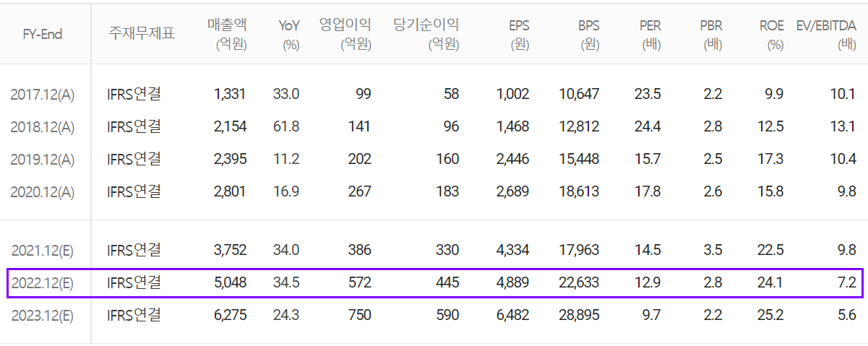The image size is (868, 346).
Task: Select the 2017.12(A) row label
Action: pos(43,94)
